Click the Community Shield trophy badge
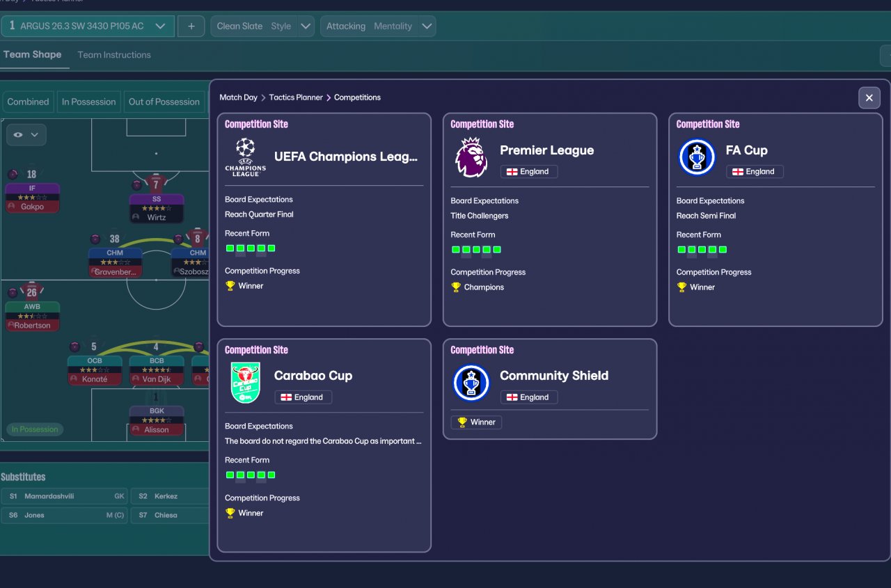The width and height of the screenshot is (891, 588). click(471, 383)
